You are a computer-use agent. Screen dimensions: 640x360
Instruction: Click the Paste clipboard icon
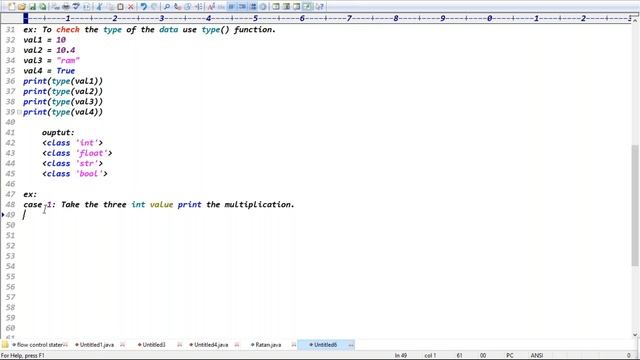120,7
